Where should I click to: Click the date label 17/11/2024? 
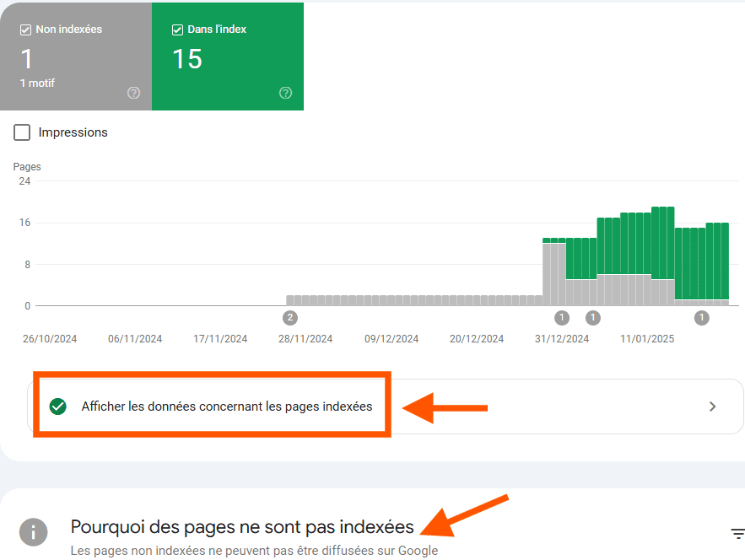pos(220,339)
